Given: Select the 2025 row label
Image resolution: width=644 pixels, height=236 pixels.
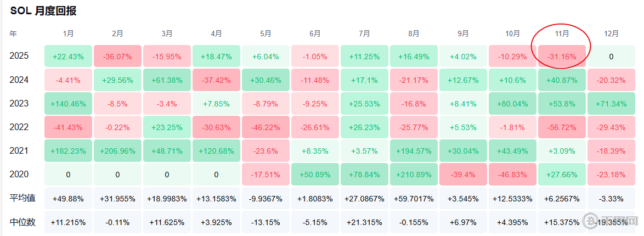Looking at the screenshot, I should click(x=19, y=56).
